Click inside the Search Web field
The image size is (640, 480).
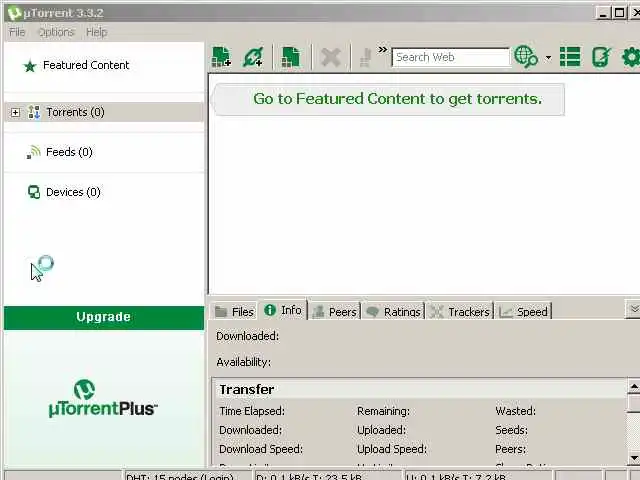coord(451,57)
